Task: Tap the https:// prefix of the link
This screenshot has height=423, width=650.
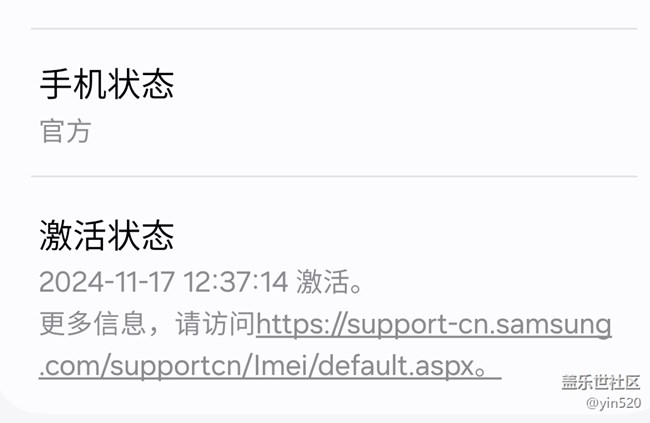Action: click(301, 324)
